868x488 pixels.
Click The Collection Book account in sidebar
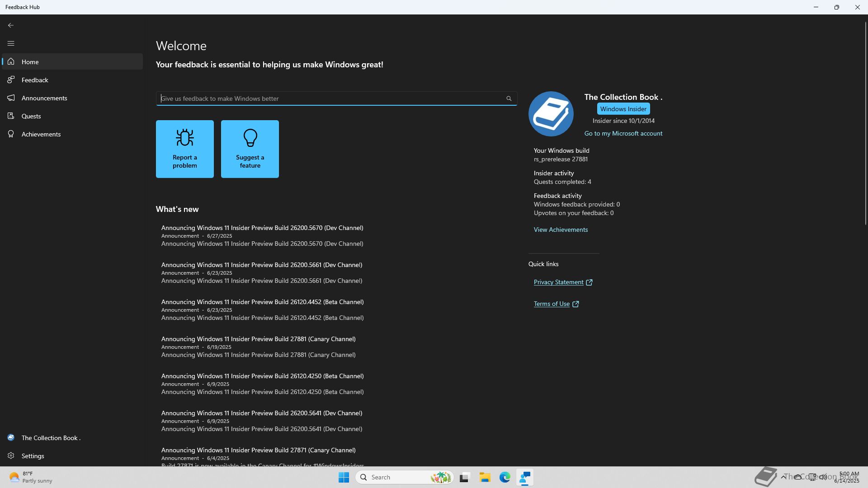[x=51, y=438]
